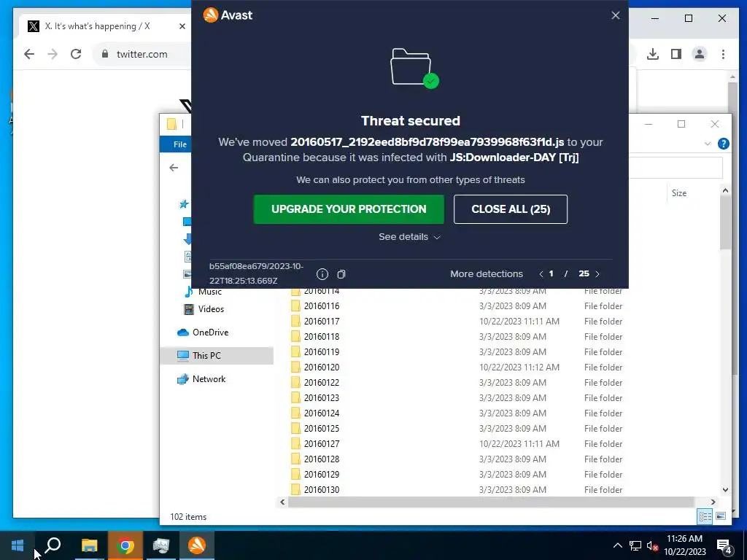Viewport: 747px width, 560px height.
Task: Switch Explorer to large icons view
Action: tap(721, 516)
